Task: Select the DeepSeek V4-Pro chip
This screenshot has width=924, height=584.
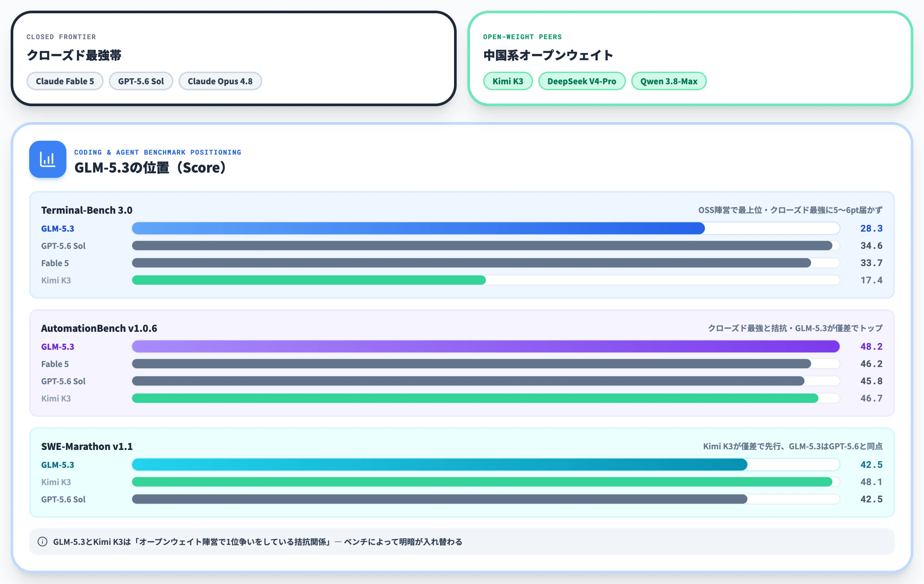Action: coord(582,81)
